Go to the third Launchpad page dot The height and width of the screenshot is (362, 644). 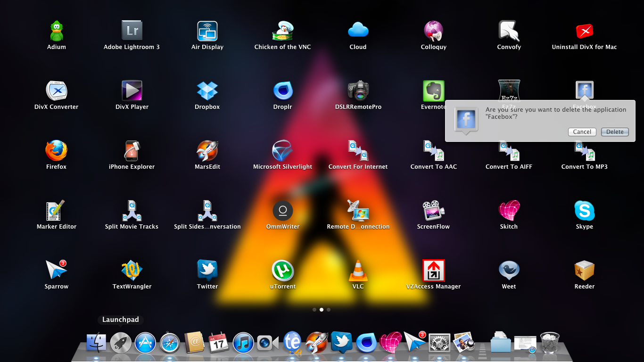tap(329, 310)
